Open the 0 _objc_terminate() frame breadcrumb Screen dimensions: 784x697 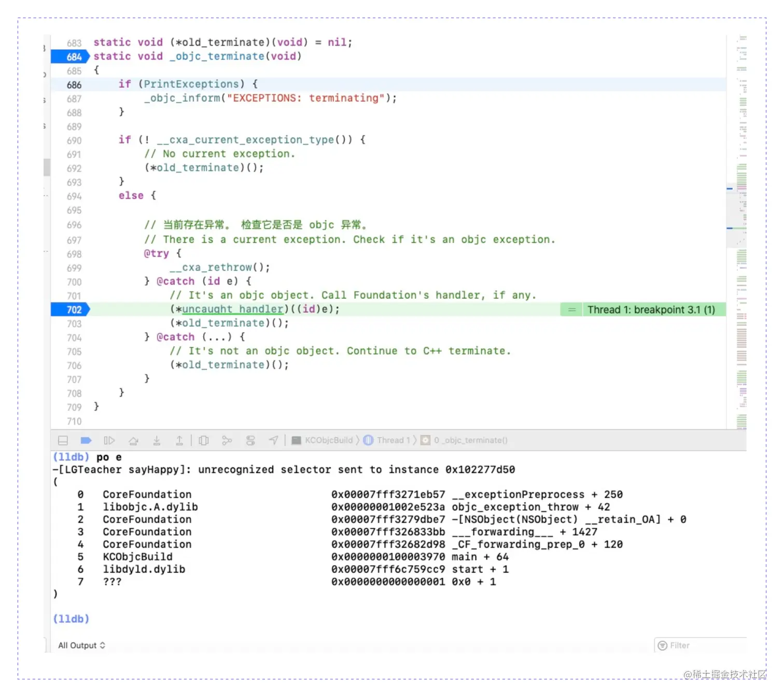(464, 440)
